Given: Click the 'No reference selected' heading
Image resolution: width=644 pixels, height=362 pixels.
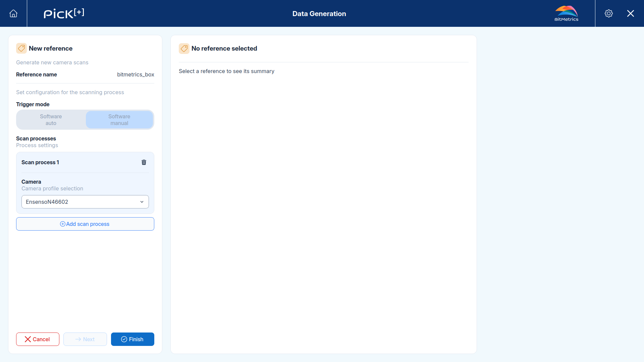Looking at the screenshot, I should pyautogui.click(x=224, y=48).
